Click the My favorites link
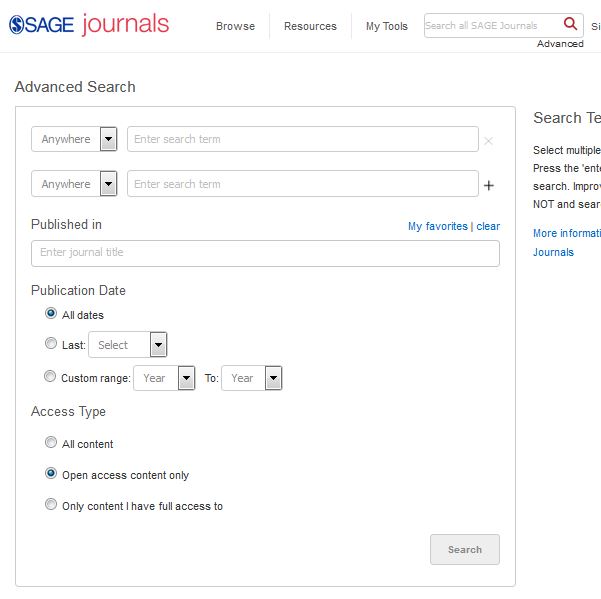The image size is (601, 599). [437, 226]
